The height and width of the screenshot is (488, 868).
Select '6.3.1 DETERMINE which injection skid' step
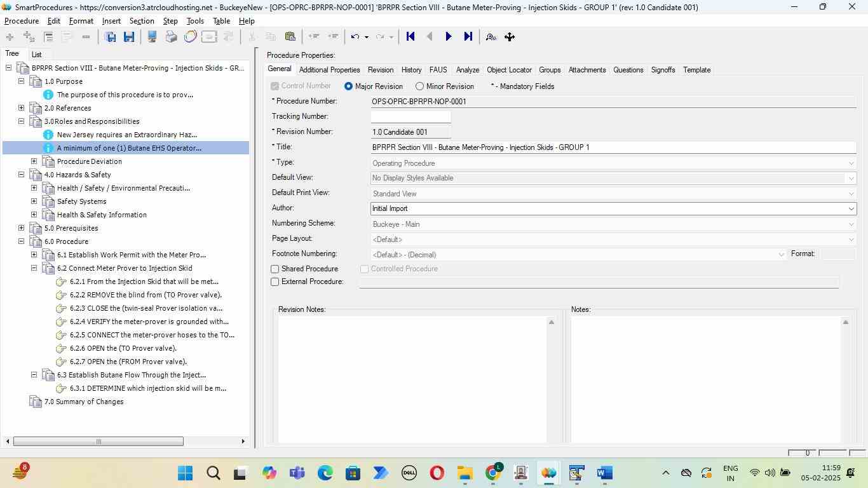click(x=148, y=388)
